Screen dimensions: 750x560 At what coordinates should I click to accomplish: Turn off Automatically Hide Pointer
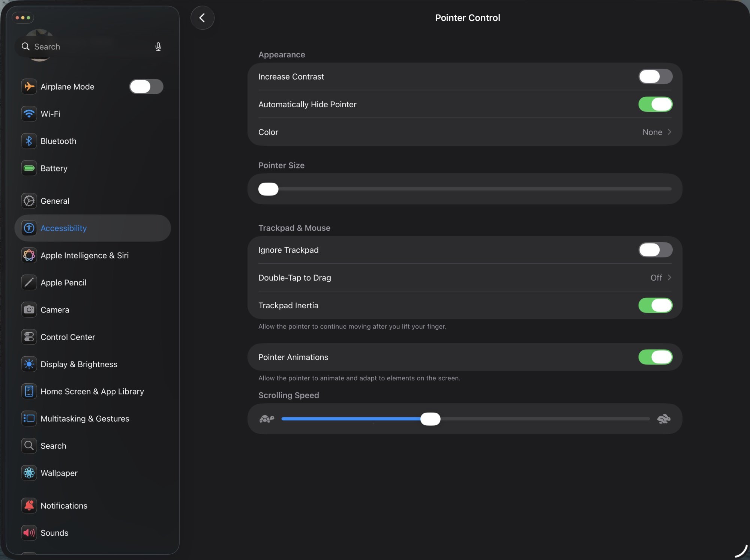point(655,104)
